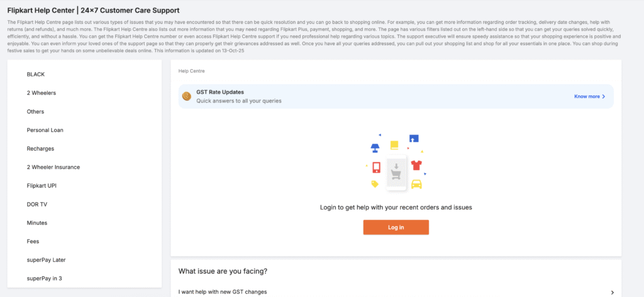Expand the GST changes help question arrow

pos(612,292)
